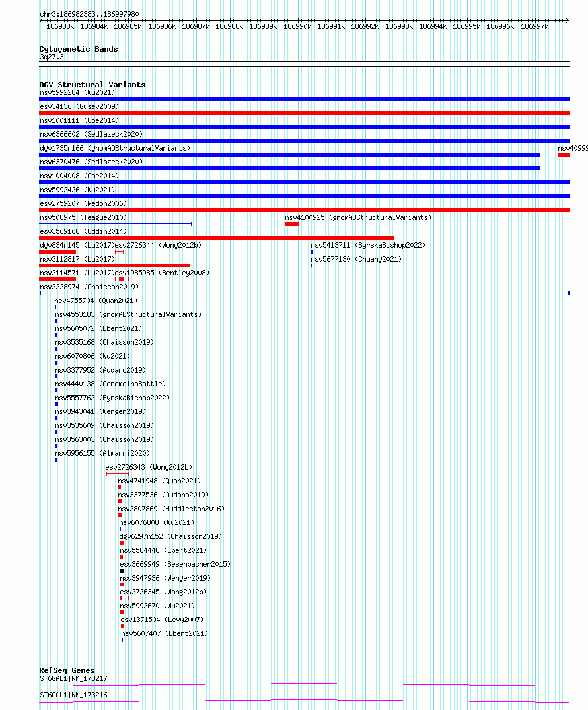
Task: Click nsv5992426 (Wu2021) variant label
Action: click(77, 190)
